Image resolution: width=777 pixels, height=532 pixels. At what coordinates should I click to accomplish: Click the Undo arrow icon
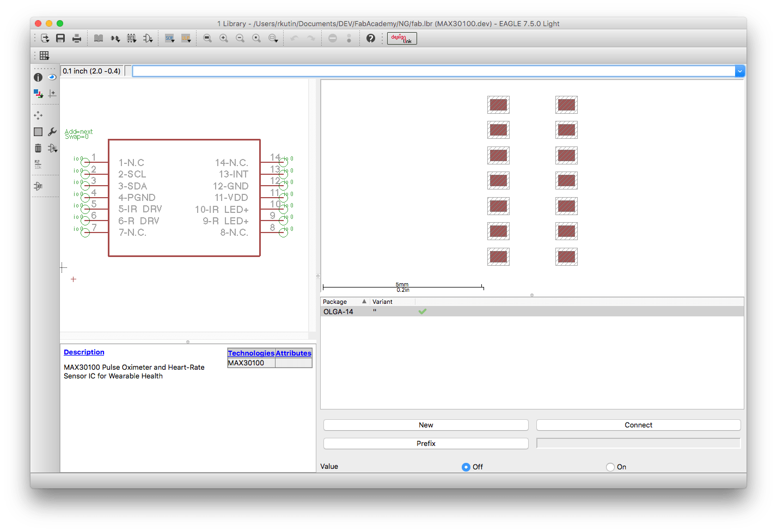295,38
